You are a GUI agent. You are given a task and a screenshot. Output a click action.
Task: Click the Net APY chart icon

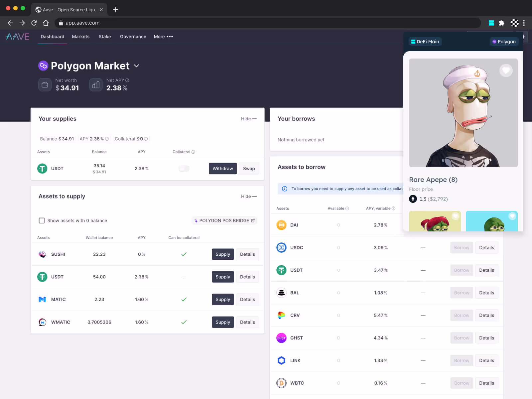click(x=96, y=85)
